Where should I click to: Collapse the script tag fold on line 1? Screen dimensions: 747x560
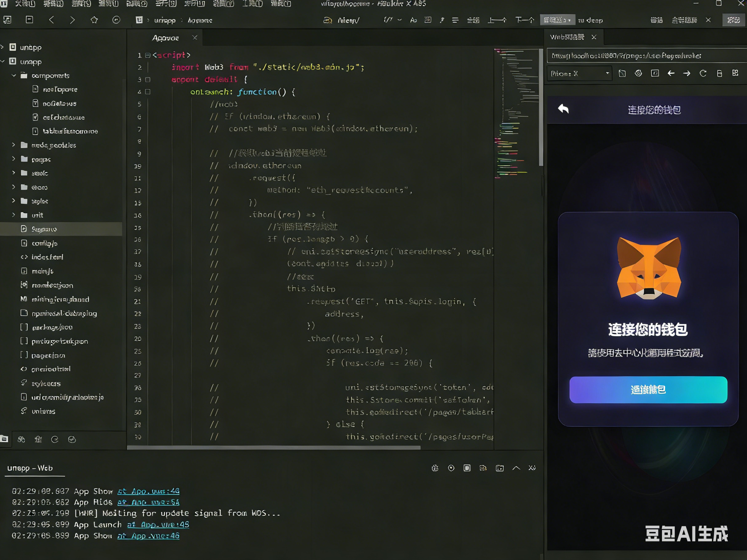point(148,55)
